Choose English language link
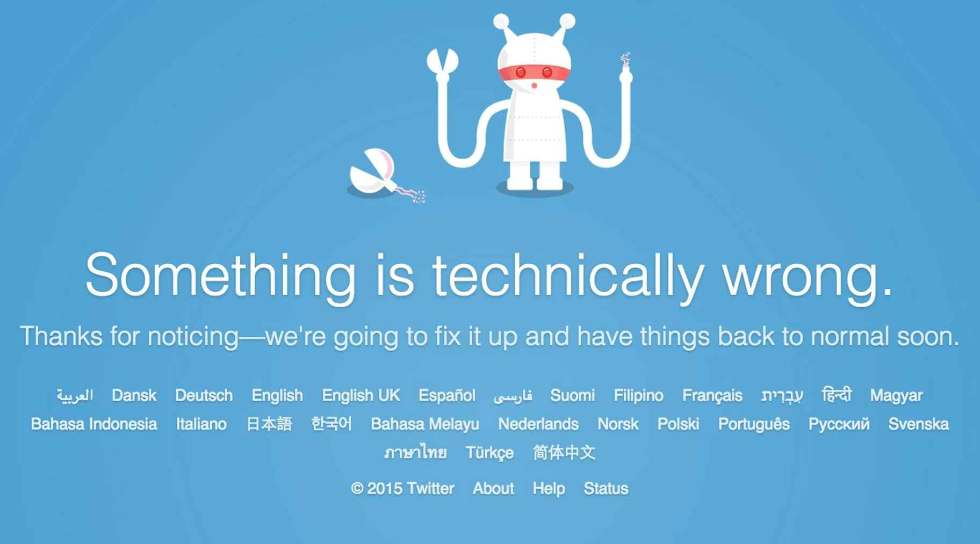 coord(277,396)
